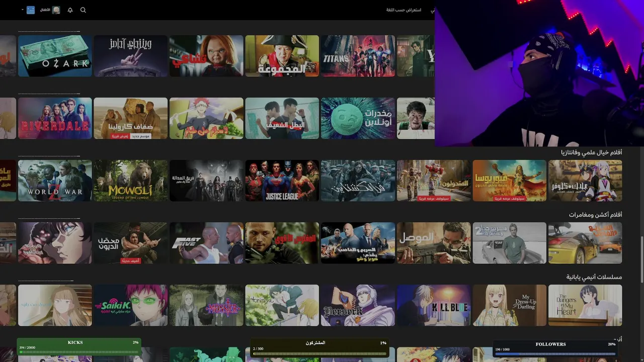Open the black-and-white Justice League (فريق العدالة) card
This screenshot has height=362, width=644.
tap(206, 180)
